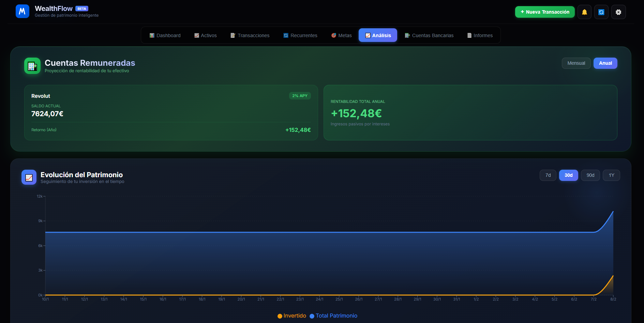Click the 7624,07€ balance value
Viewport: 644px width, 323px height.
pyautogui.click(x=47, y=114)
